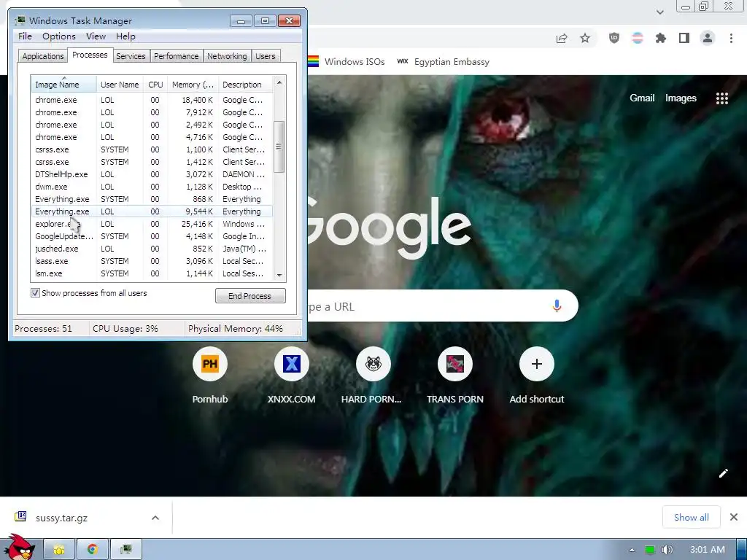Click the process list scroll-up arrow
Viewport: 747px width, 560px height.
pos(279,82)
